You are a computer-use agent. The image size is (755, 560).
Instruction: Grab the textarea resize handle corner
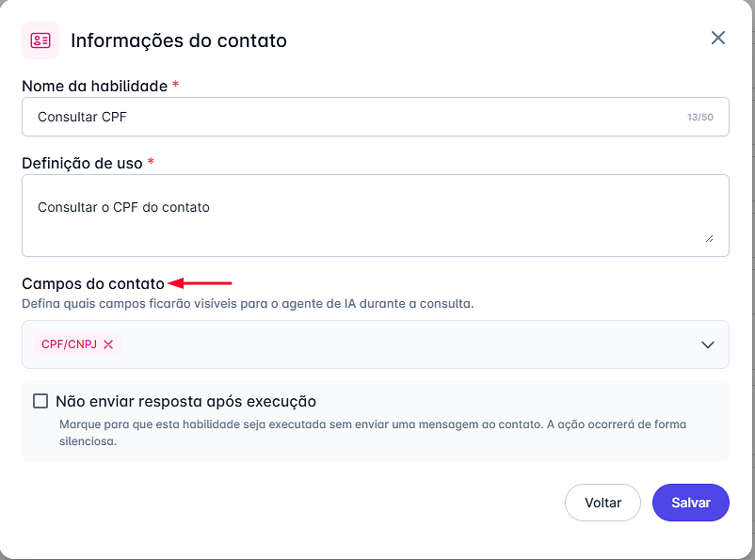709,239
